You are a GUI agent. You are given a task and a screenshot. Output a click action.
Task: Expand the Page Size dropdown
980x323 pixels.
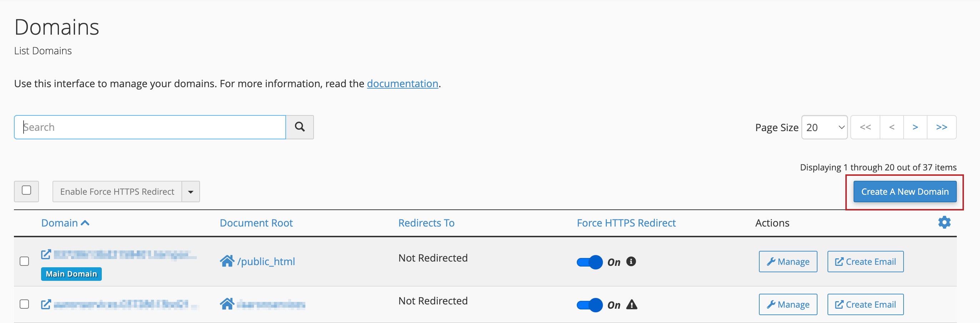click(824, 128)
